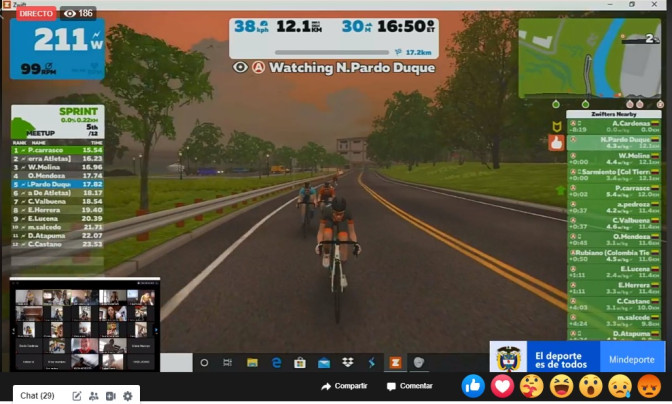The image size is (672, 404).
Task: Click the Edge browser taskbar icon
Action: click(277, 362)
